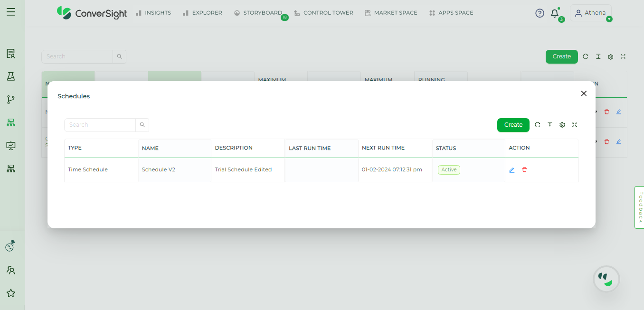
Task: Click Create on the background page
Action: click(x=562, y=56)
